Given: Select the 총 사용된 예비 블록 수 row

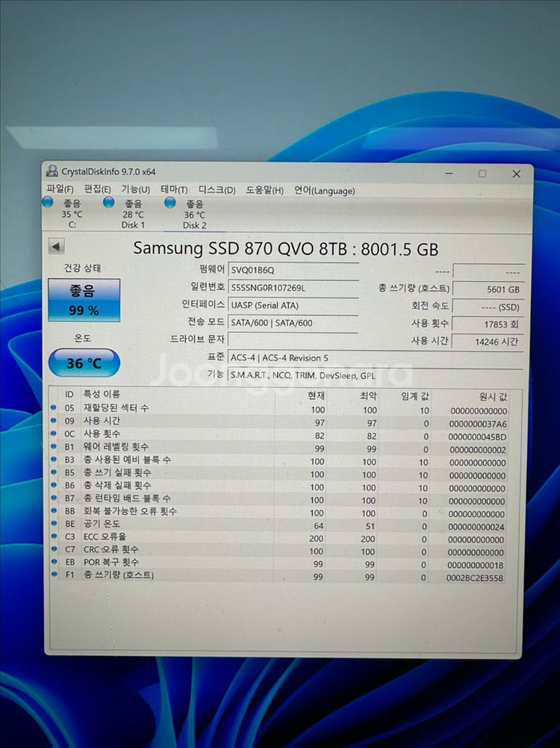Looking at the screenshot, I should 279,460.
